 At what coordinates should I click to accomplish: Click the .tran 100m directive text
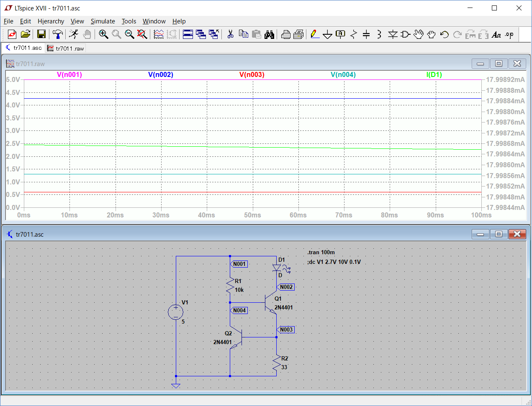click(321, 253)
